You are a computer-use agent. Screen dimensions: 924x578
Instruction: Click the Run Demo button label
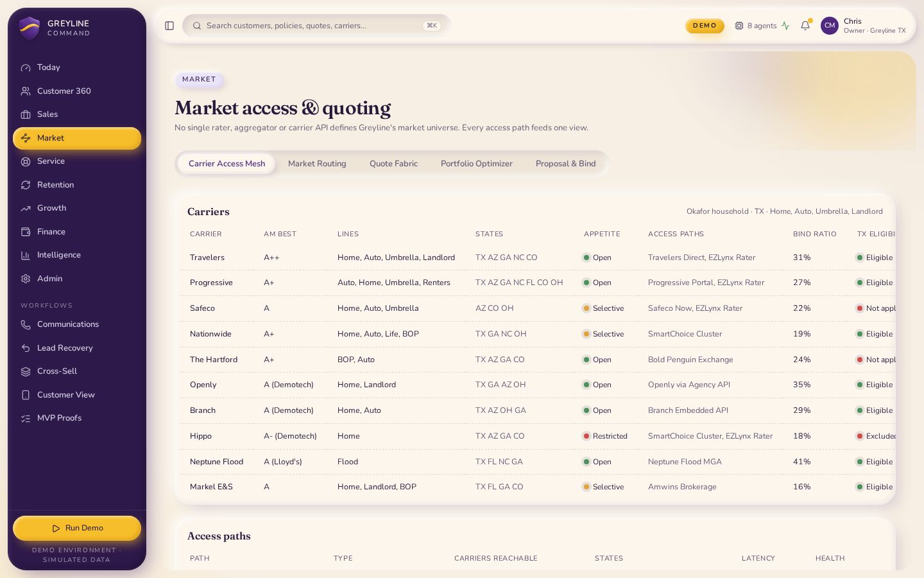84,528
